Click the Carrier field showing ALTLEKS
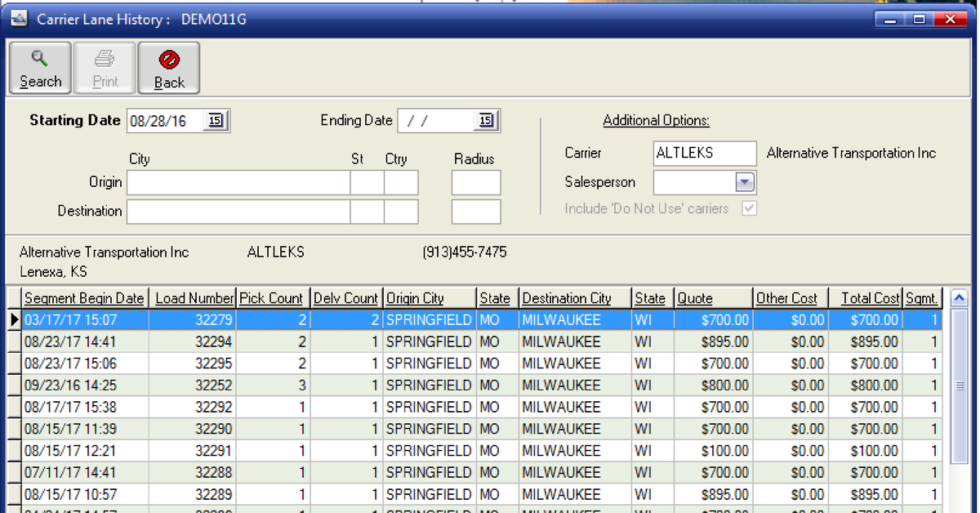This screenshot has width=980, height=513. (704, 153)
